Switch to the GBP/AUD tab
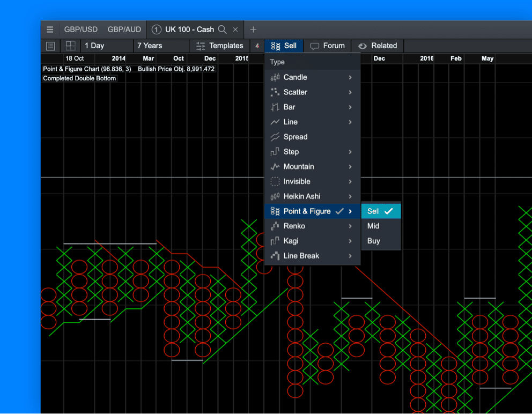 pos(124,29)
